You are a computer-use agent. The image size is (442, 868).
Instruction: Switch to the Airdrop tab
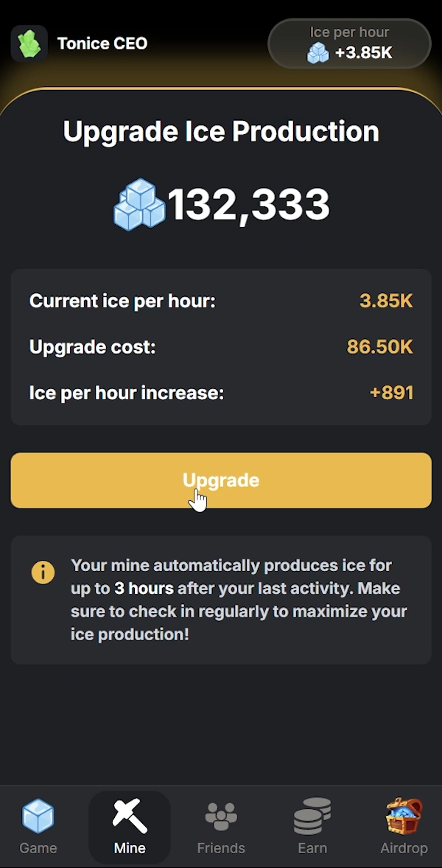tap(404, 827)
